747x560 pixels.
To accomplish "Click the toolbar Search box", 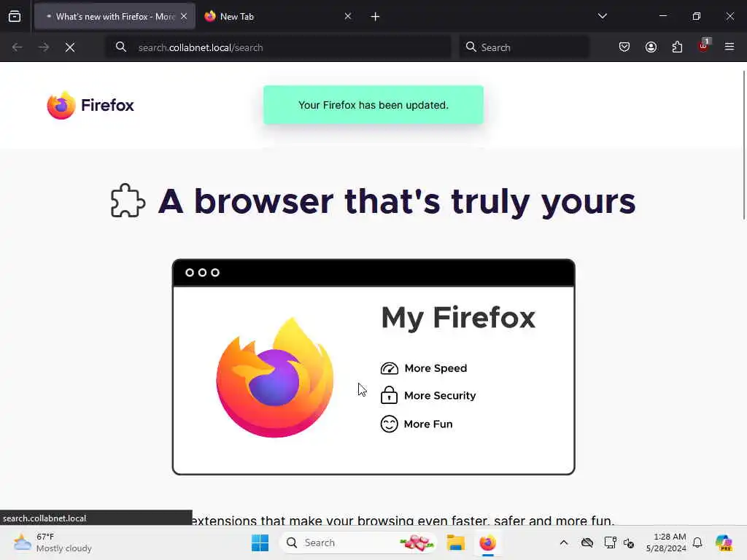I will pyautogui.click(x=524, y=47).
